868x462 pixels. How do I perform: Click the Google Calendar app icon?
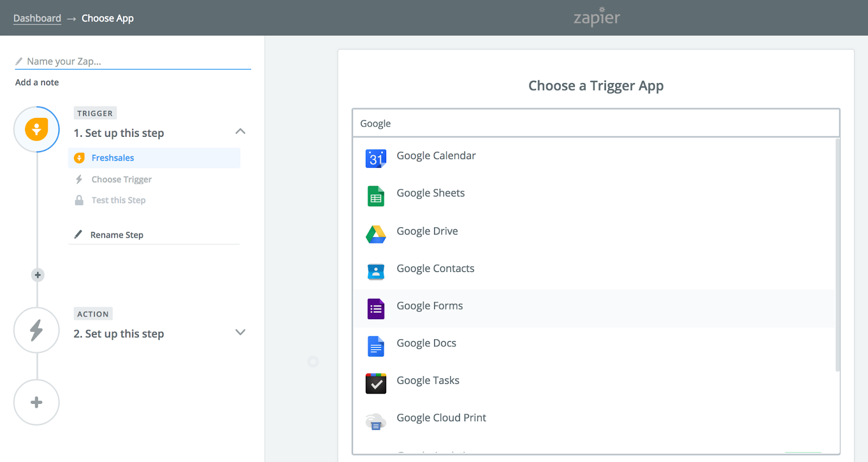tap(376, 159)
